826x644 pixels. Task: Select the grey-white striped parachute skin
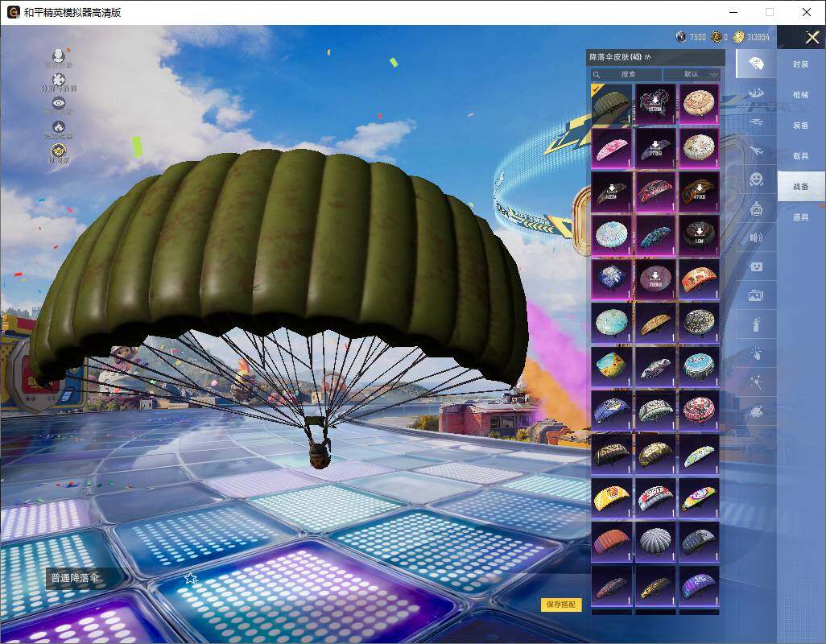[x=655, y=539]
